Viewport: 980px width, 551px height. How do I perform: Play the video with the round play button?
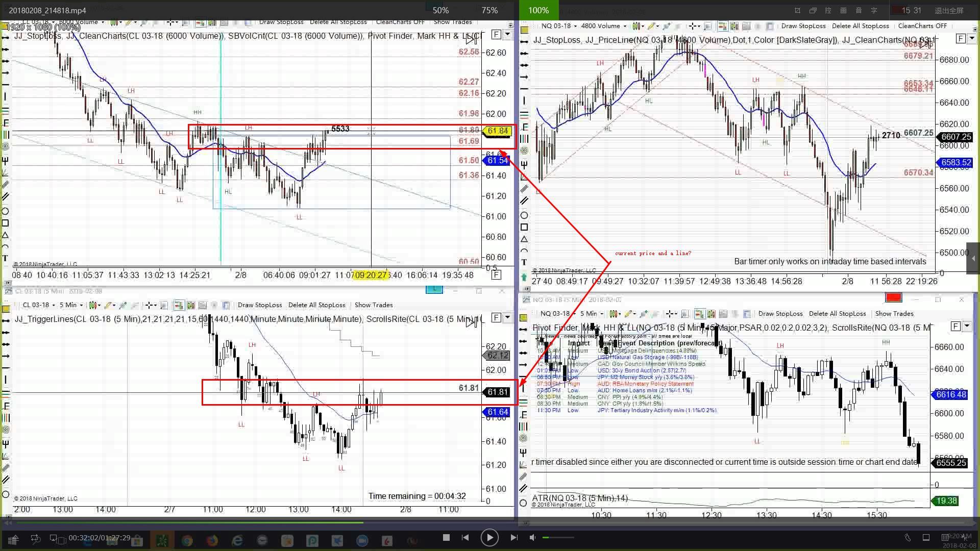point(489,537)
